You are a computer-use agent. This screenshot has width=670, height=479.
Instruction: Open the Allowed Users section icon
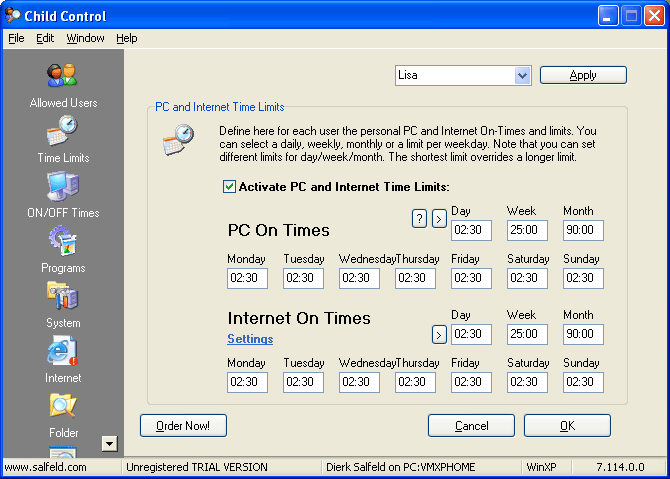click(62, 76)
